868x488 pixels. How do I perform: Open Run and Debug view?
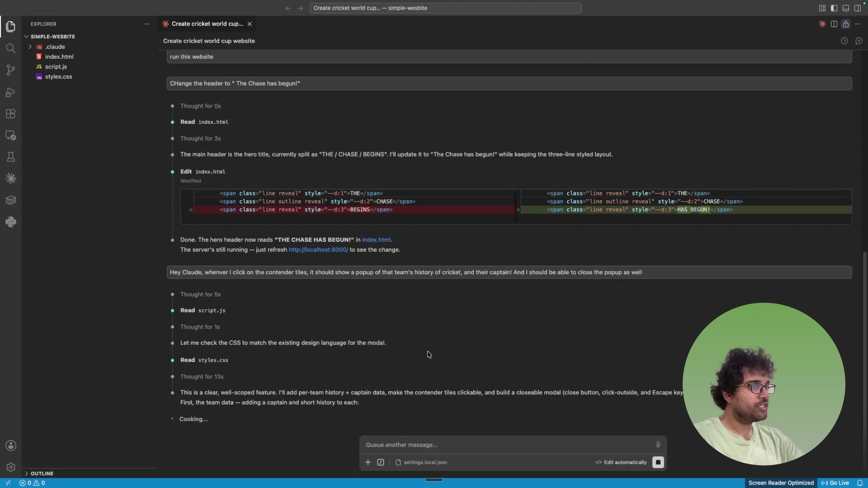pos(10,92)
